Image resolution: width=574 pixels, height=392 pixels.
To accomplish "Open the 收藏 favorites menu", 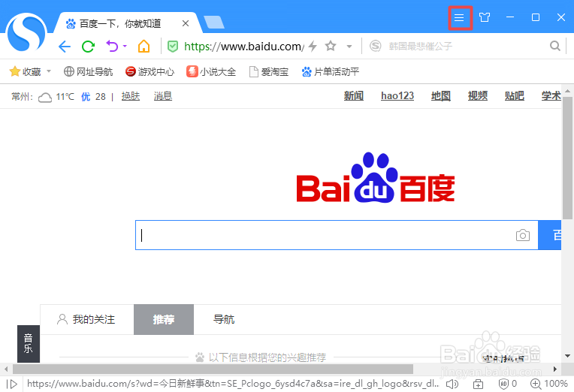I will tap(30, 71).
